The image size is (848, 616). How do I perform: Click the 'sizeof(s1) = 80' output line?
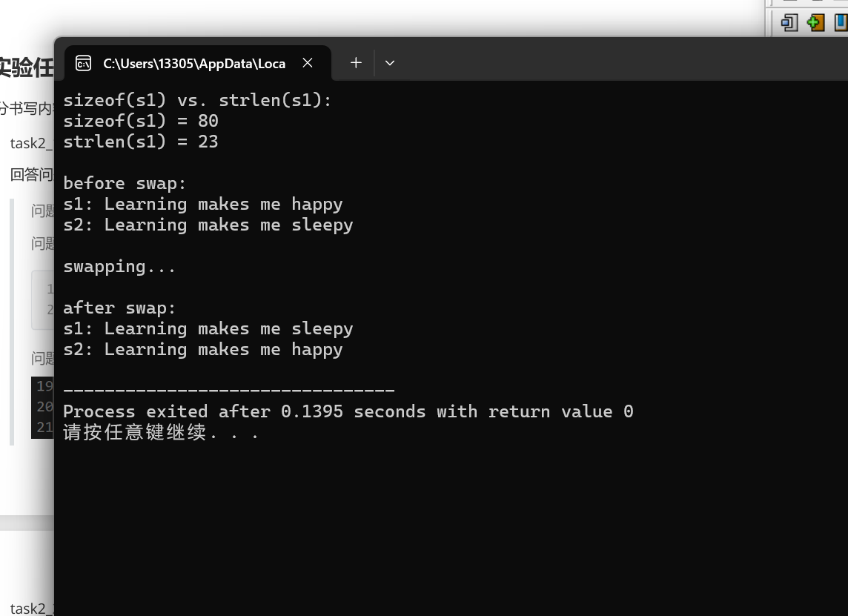(141, 121)
